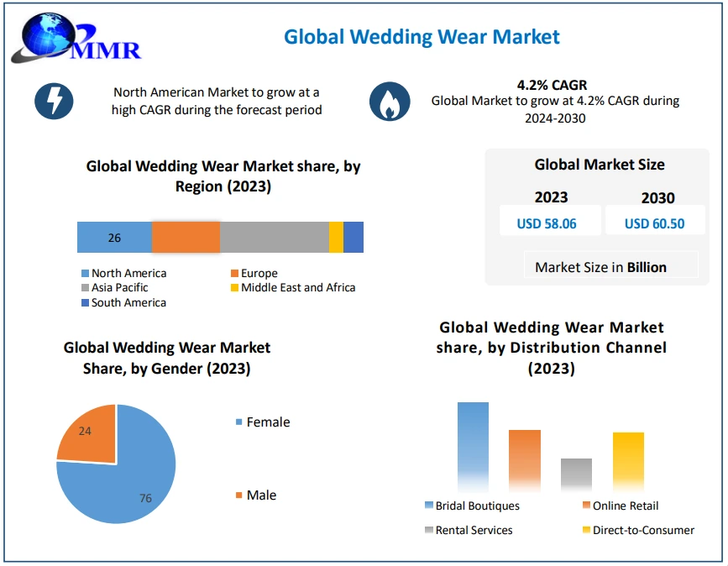Screen dimensions: 728x566
Task: Select the orange Online Retail bar
Action: [x=525, y=459]
